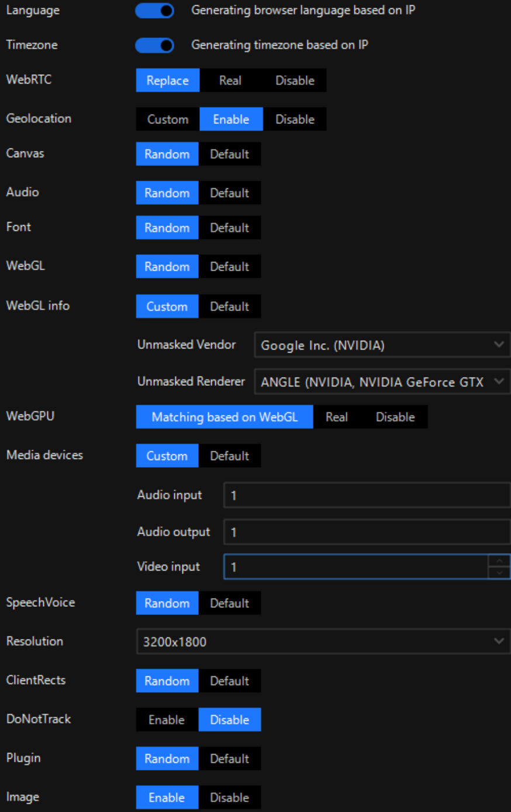This screenshot has width=511, height=812.
Task: Set WebGPU to Real
Action: (336, 417)
